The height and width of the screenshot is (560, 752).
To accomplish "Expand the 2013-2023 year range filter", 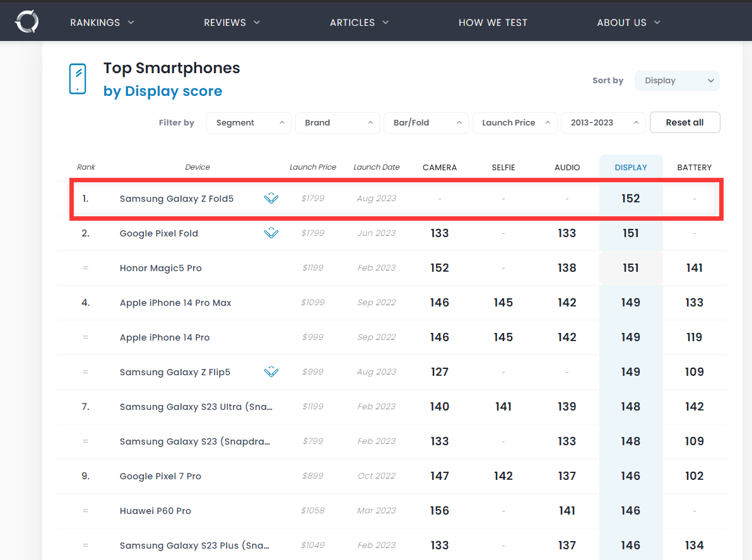I will coord(603,123).
